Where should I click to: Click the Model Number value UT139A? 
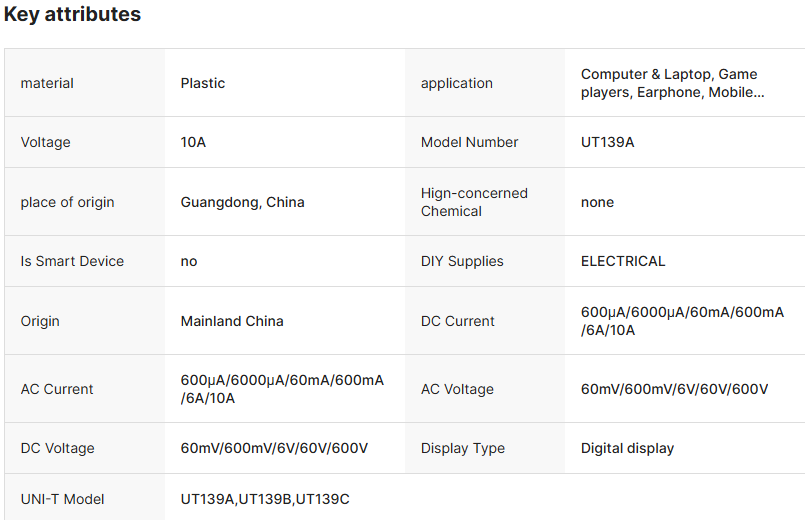pos(607,142)
